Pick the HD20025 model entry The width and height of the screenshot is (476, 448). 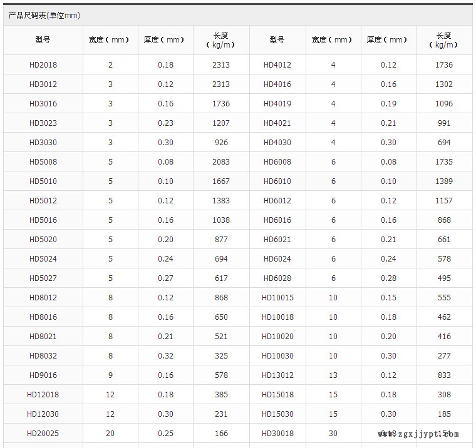[43, 434]
